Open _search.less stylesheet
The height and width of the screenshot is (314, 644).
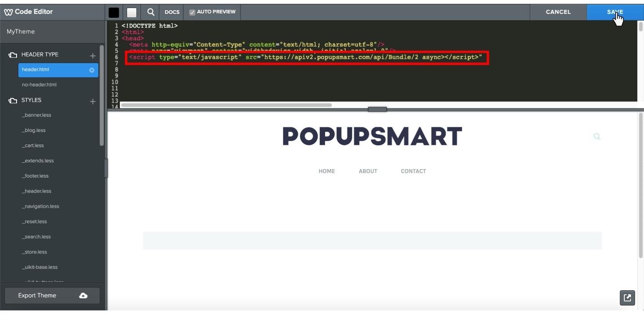pos(36,237)
